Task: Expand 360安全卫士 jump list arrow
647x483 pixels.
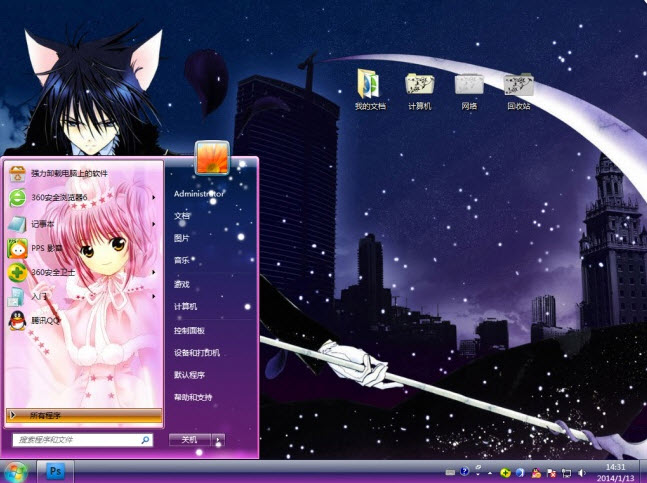Action: [154, 272]
